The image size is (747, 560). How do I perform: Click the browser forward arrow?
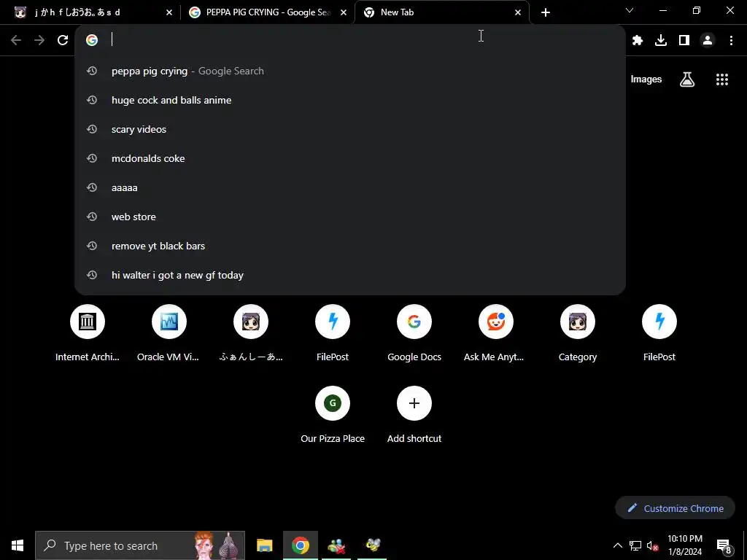tap(39, 40)
